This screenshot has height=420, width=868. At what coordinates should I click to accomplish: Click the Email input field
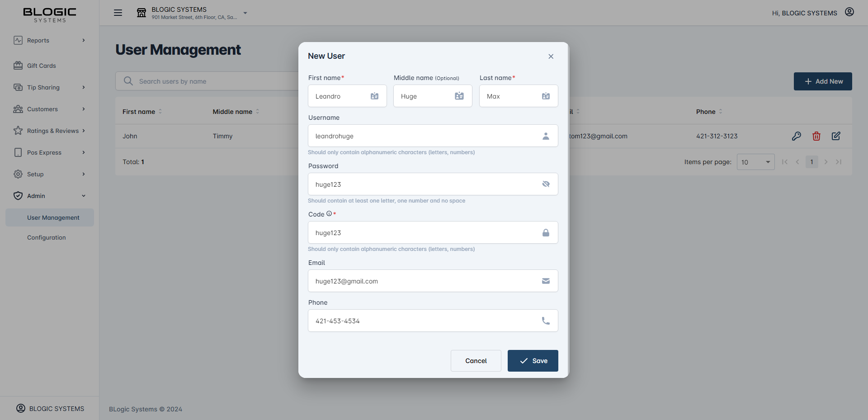(433, 281)
